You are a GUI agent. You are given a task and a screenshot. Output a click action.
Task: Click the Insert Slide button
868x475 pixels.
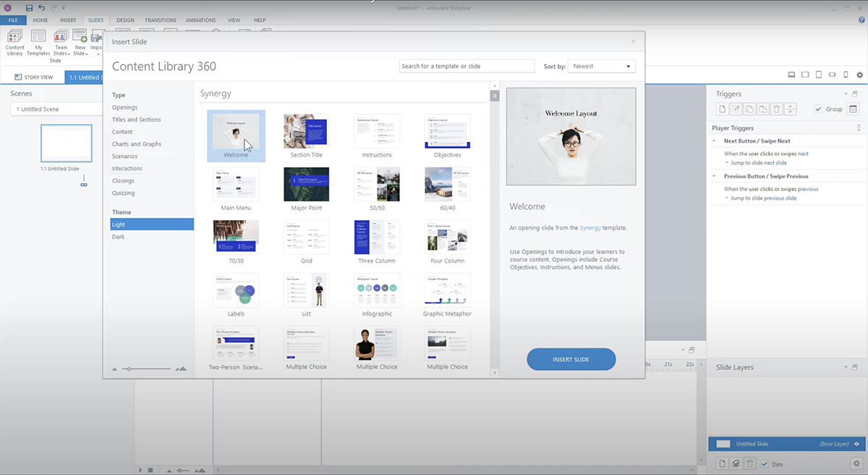(571, 358)
